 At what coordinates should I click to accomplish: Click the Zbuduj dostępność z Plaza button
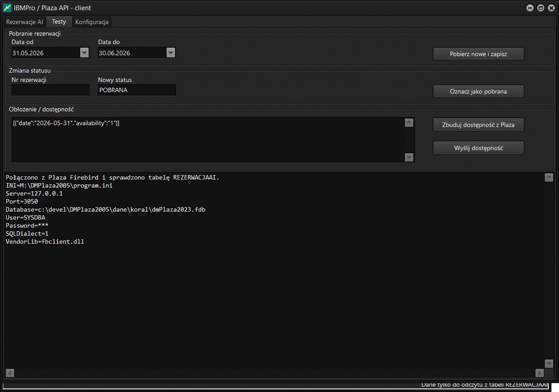478,125
